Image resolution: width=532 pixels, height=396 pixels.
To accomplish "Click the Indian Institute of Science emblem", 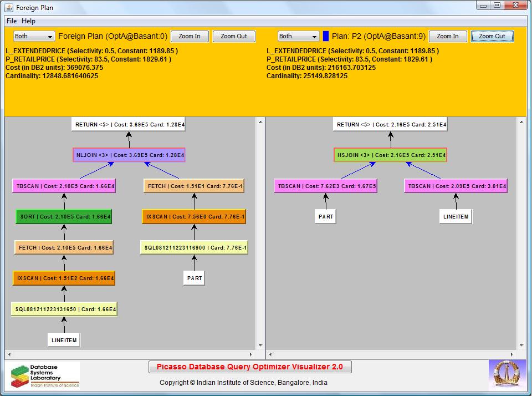I will click(507, 374).
